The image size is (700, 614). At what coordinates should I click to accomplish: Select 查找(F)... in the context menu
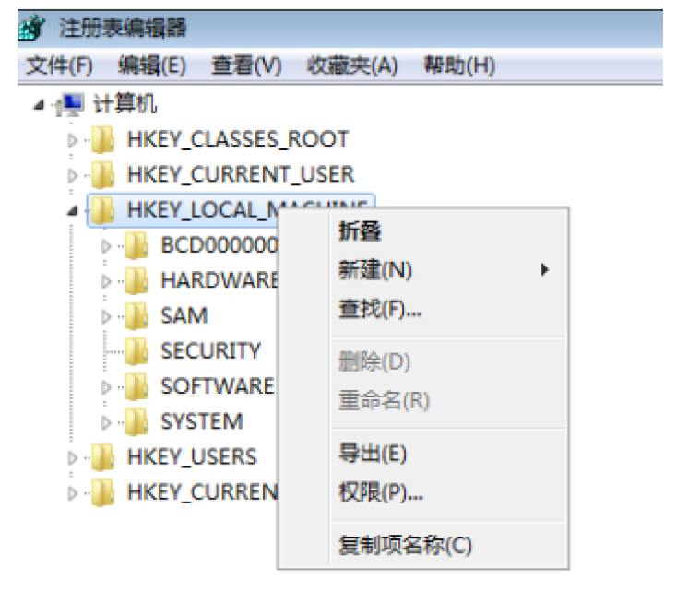380,310
